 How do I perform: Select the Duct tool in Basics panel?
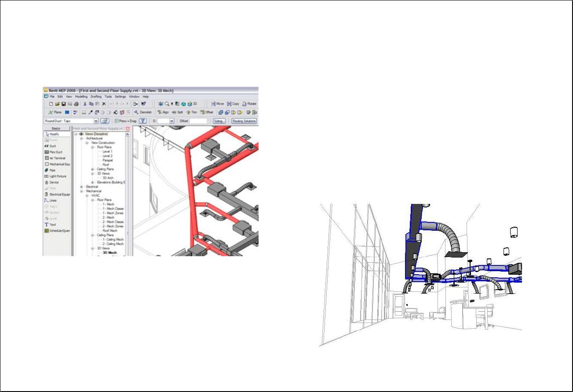point(52,146)
